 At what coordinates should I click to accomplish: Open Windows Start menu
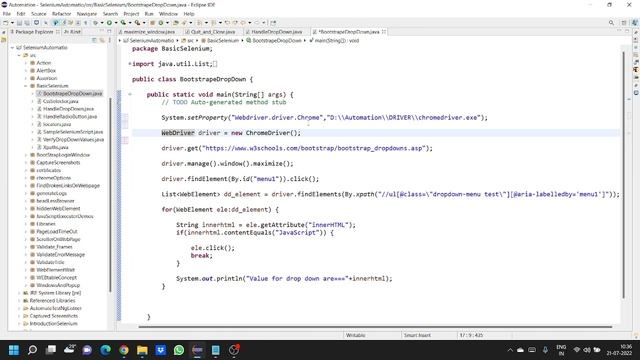click(14, 350)
